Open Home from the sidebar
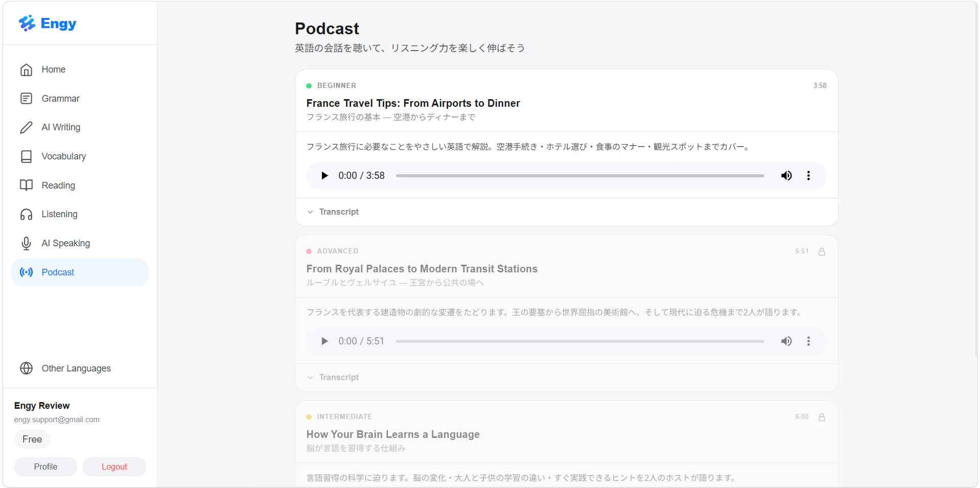 click(80, 69)
